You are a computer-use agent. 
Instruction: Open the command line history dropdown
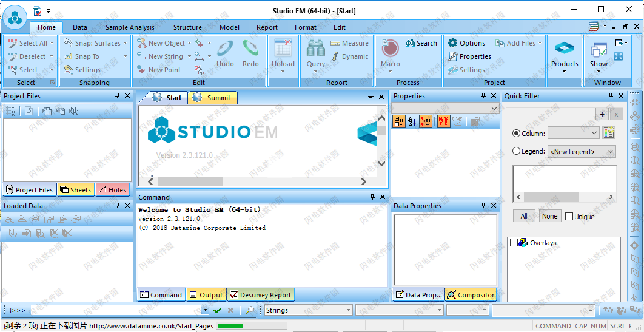click(206, 310)
